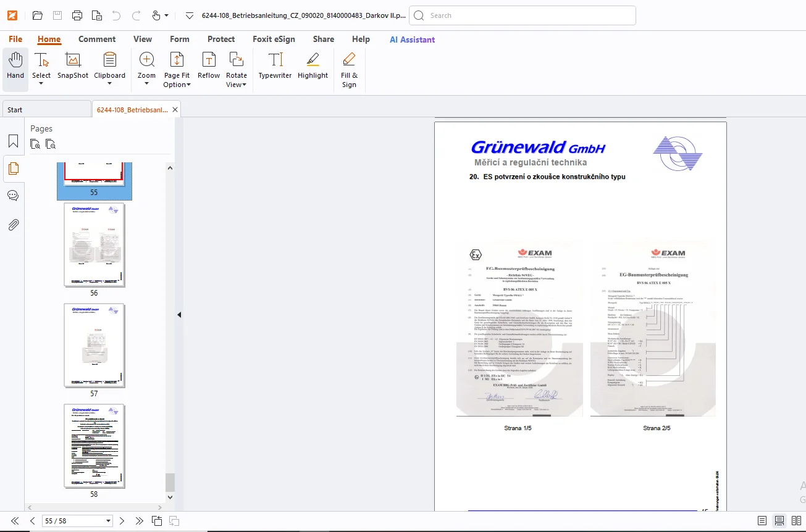
Task: Expand the Clipboard dropdown
Action: 109,84
